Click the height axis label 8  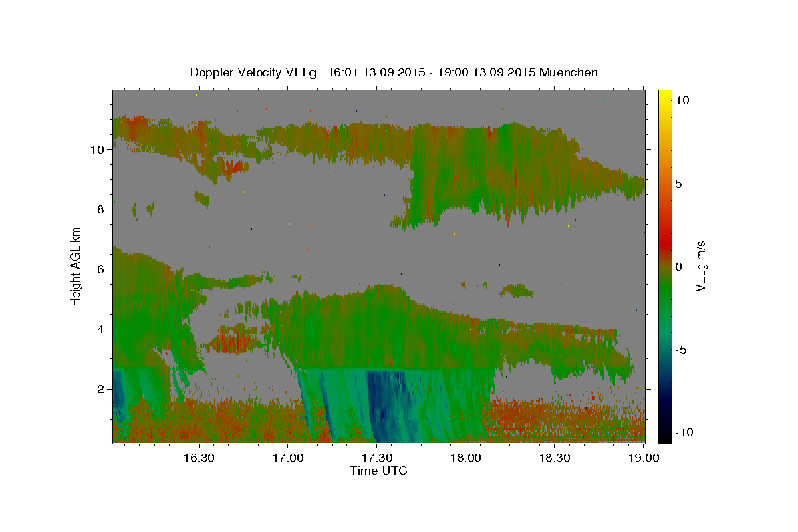point(100,209)
